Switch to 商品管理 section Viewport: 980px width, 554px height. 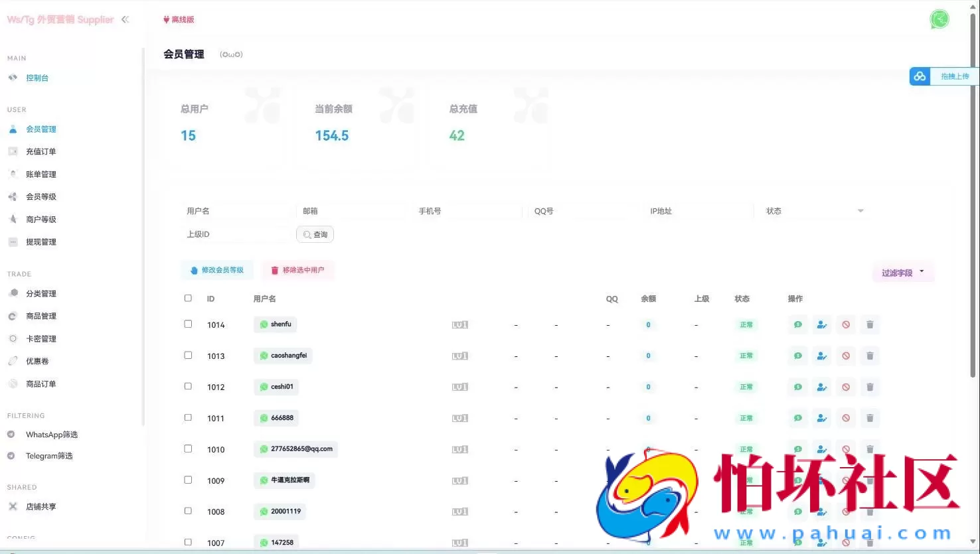coord(41,316)
